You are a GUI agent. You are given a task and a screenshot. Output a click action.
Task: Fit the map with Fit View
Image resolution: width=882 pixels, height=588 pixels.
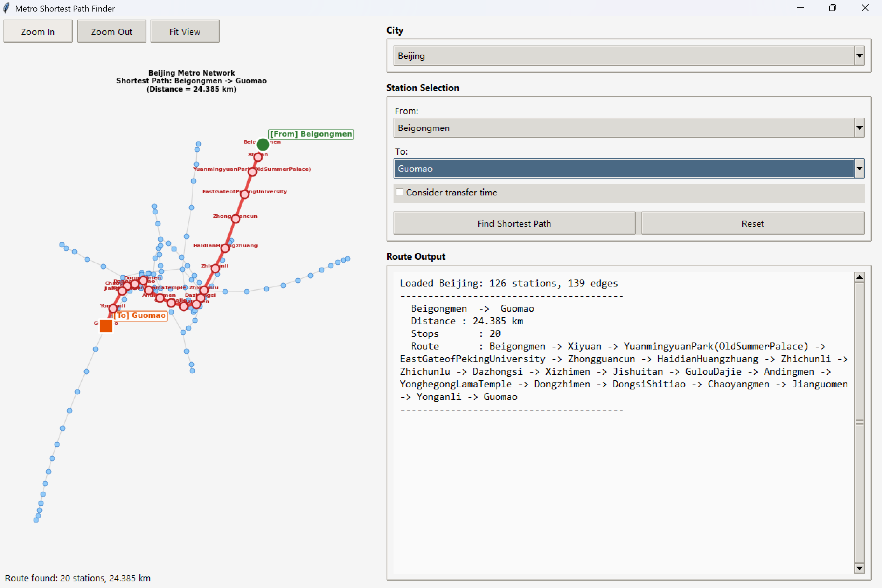185,32
